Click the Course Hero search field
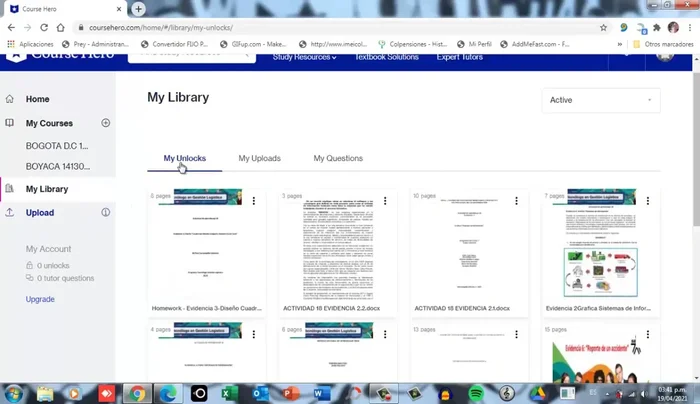Image resolution: width=700 pixels, height=404 pixels. [x=192, y=57]
